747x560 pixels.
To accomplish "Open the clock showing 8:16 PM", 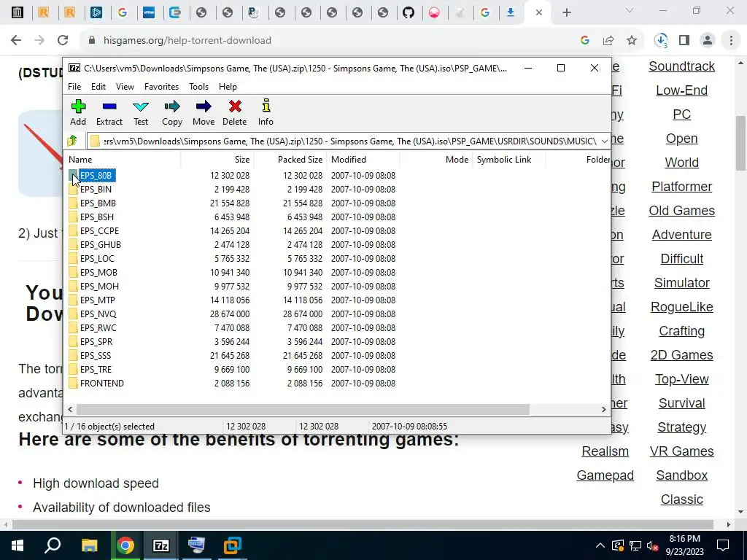I will 684,545.
